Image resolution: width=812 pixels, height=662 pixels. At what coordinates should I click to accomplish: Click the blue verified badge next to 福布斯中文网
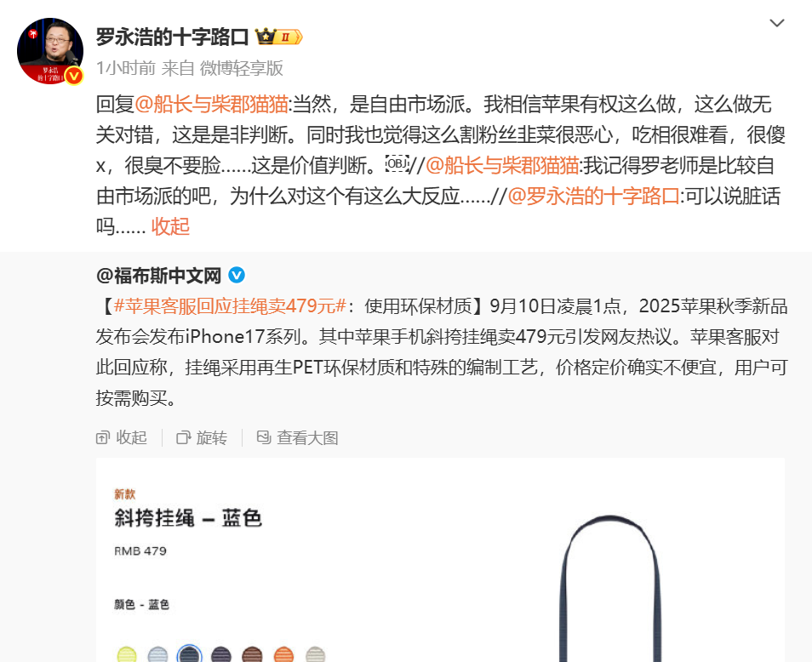[x=237, y=275]
